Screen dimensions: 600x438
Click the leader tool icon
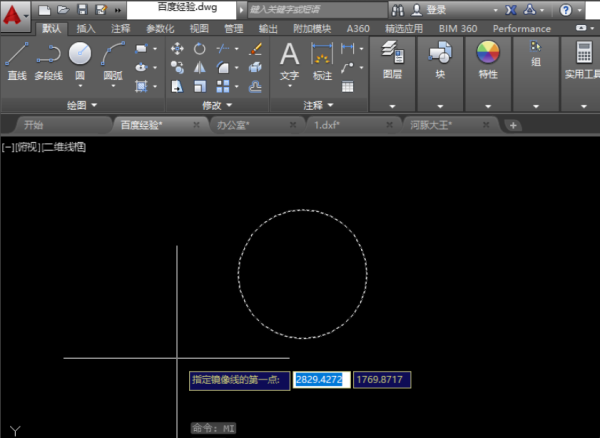[347, 67]
